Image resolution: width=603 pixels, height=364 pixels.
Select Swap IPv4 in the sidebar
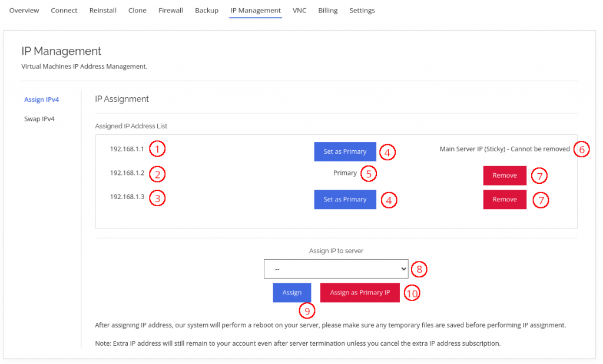point(39,118)
